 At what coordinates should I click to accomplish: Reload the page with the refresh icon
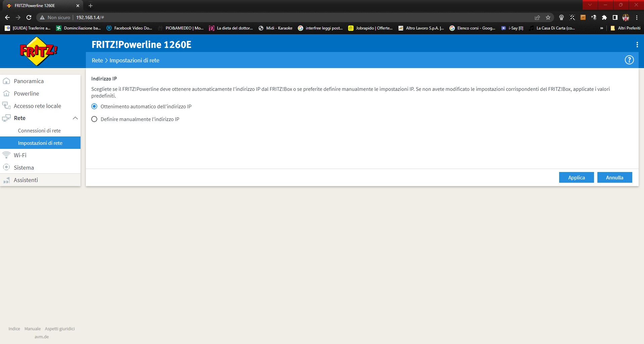coord(29,17)
